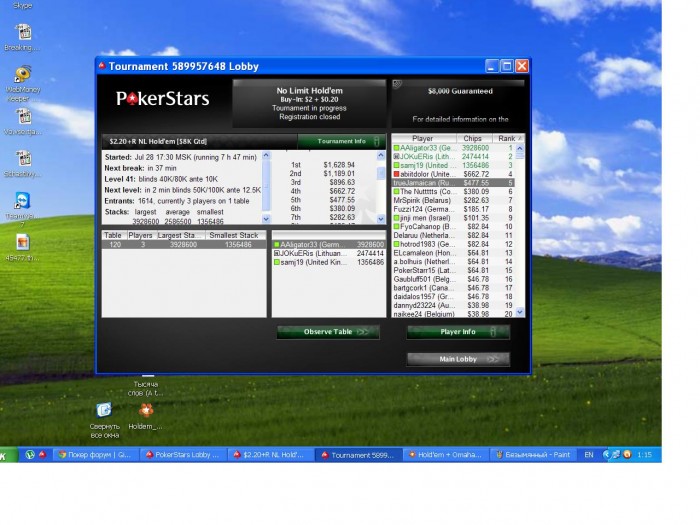Click the Observe Table button
Image resolution: width=700 pixels, height=525 pixels.
(x=328, y=332)
